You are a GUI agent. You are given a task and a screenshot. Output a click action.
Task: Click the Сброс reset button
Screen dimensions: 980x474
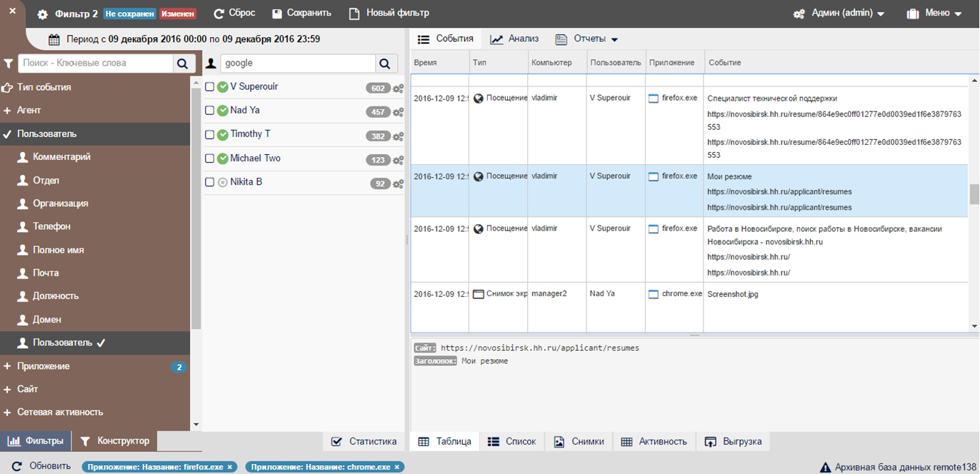pyautogui.click(x=234, y=14)
